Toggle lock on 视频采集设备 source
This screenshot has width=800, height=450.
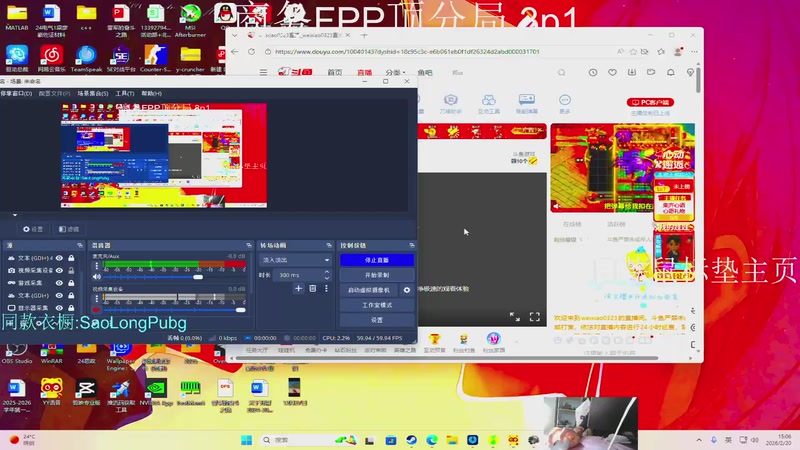pos(71,270)
